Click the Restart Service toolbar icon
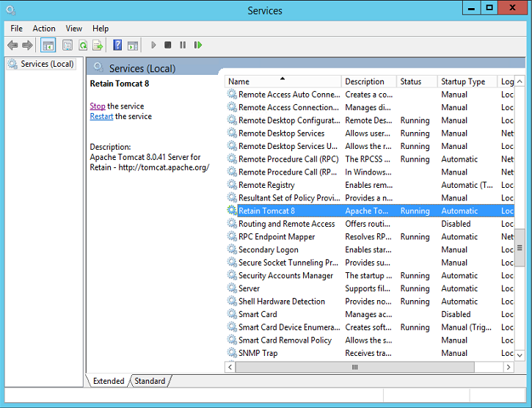The height and width of the screenshot is (408, 532). 198,45
